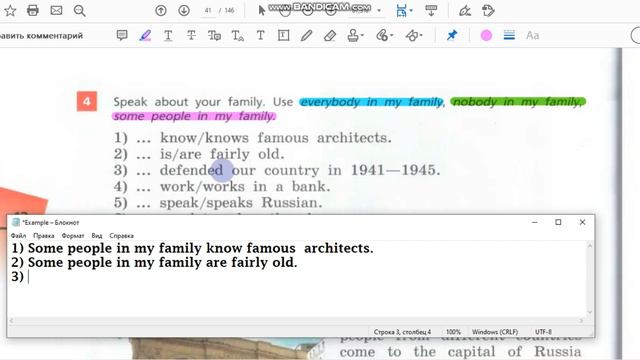This screenshot has width=640, height=360.
Task: Click the '100%' zoom status in Notepad
Action: coord(453,332)
